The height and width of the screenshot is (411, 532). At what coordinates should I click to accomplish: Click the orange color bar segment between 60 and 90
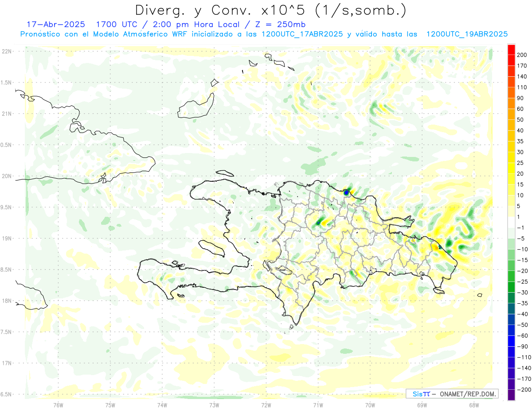(512, 103)
